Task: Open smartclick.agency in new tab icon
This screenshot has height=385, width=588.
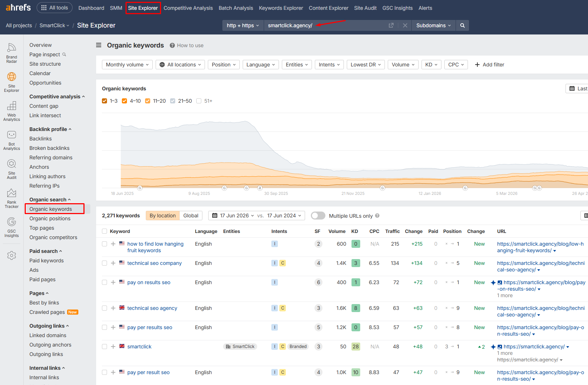Action: 391,25
